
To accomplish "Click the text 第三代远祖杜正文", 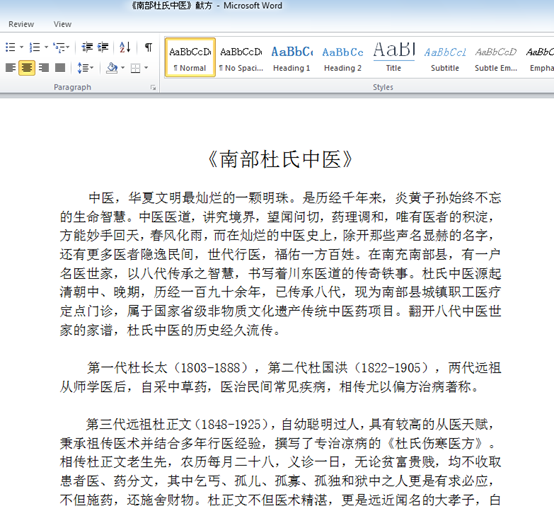I will coord(138,424).
